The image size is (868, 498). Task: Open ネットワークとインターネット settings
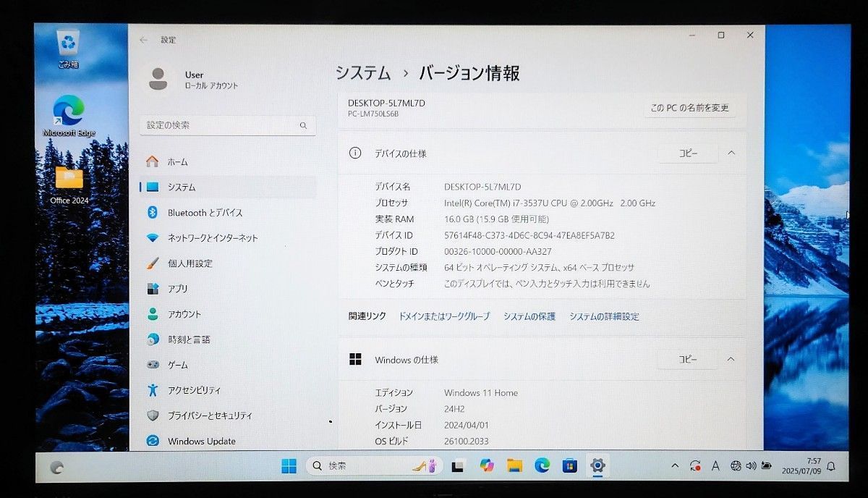tap(212, 238)
